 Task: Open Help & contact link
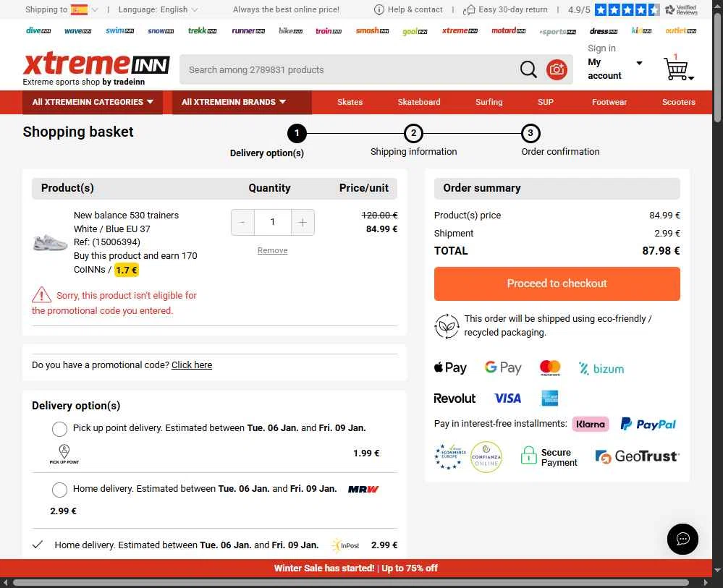(415, 9)
